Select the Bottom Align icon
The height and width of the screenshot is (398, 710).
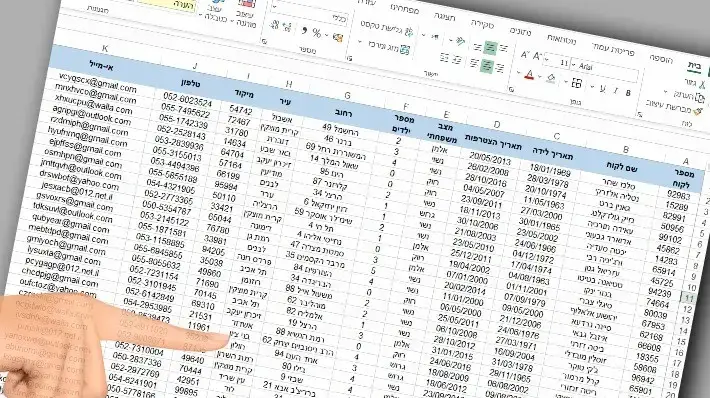click(477, 46)
